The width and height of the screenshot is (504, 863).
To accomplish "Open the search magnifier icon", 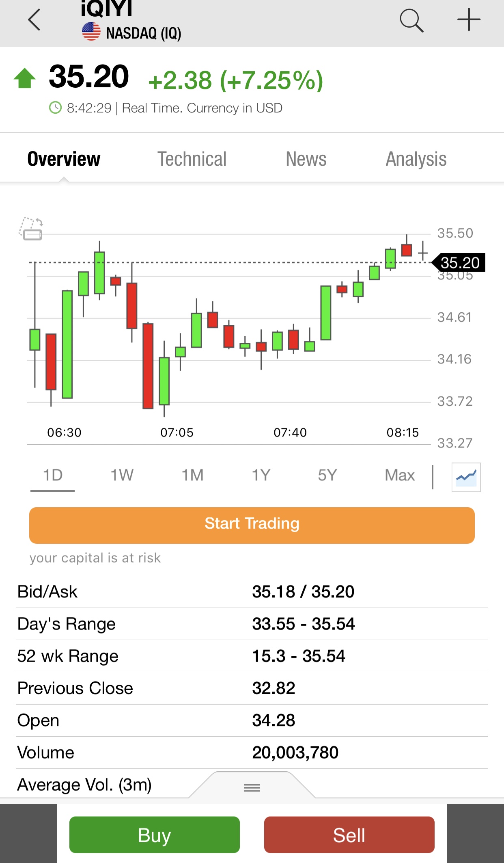I will coord(411,20).
